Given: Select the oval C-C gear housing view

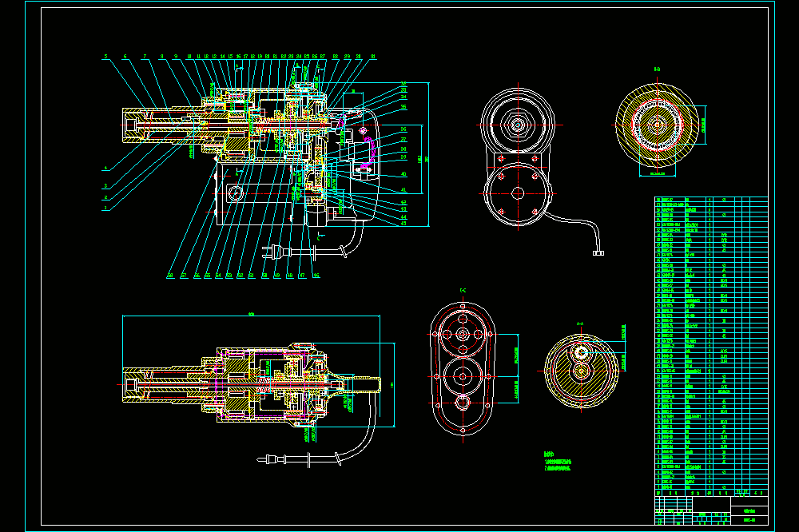Looking at the screenshot, I should 463,368.
